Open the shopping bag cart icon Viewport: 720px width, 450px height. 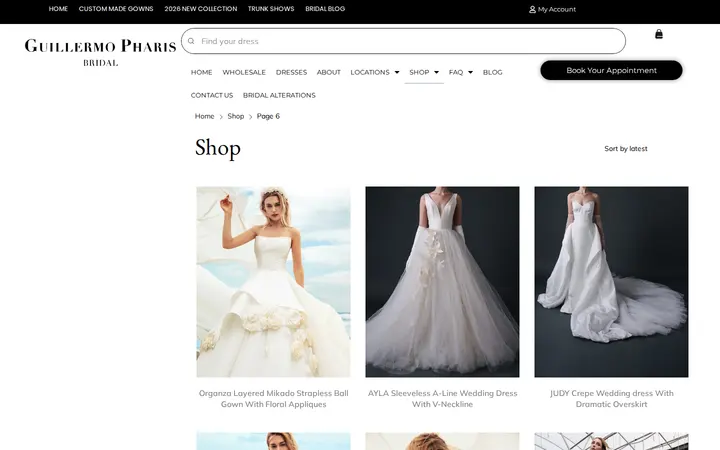tap(658, 34)
